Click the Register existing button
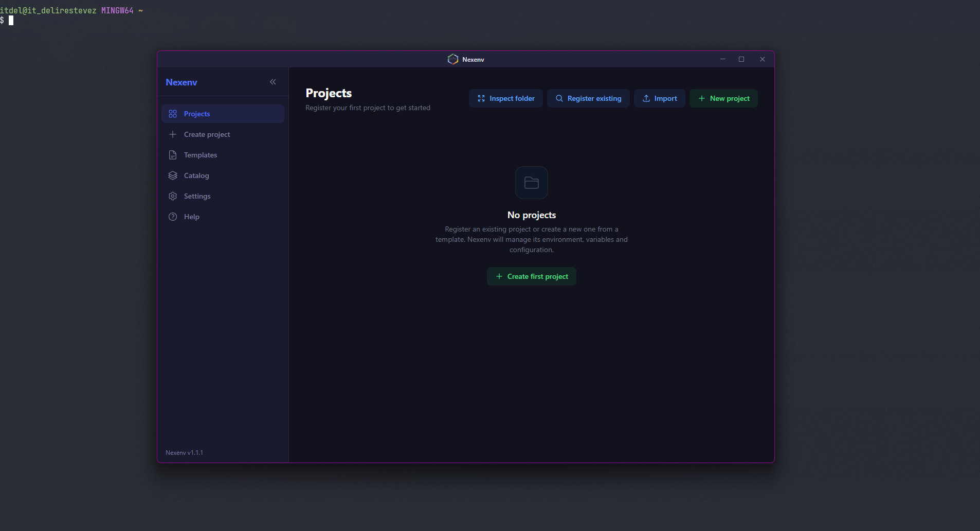Screen dimensions: 980x531 tap(588, 98)
